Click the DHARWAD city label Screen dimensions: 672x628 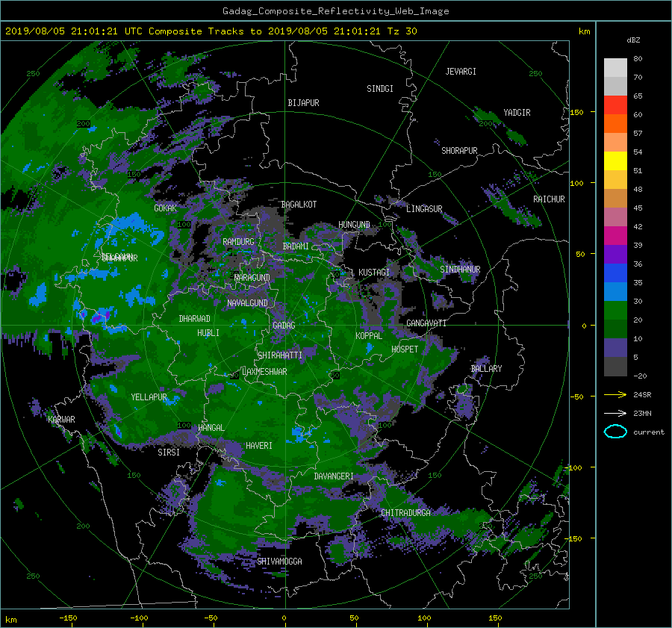[x=195, y=319]
